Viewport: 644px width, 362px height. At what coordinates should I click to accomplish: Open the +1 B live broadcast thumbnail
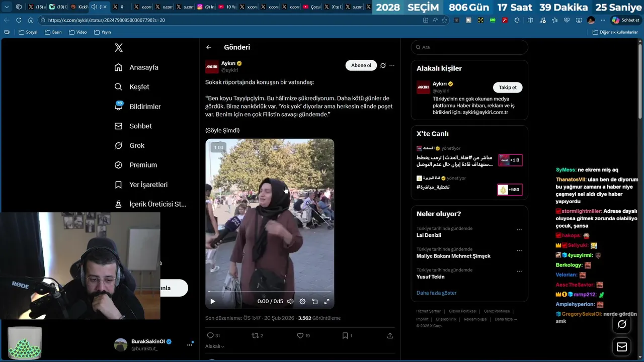tap(510, 160)
